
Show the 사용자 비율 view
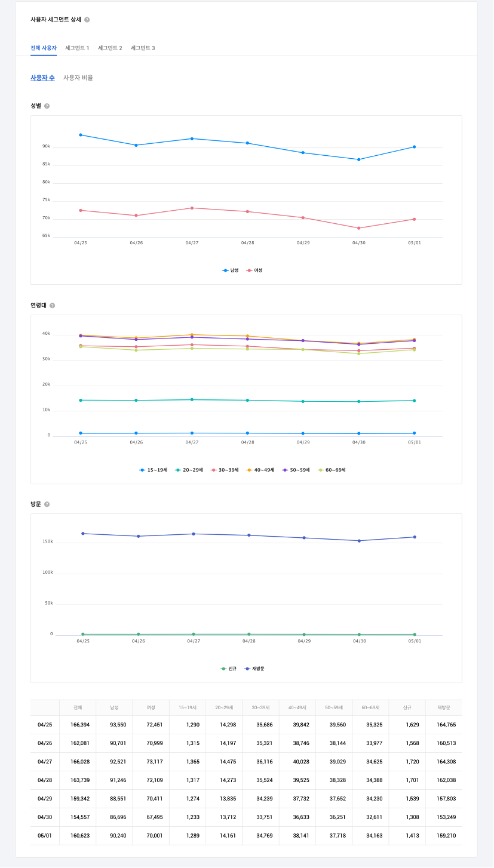[78, 78]
